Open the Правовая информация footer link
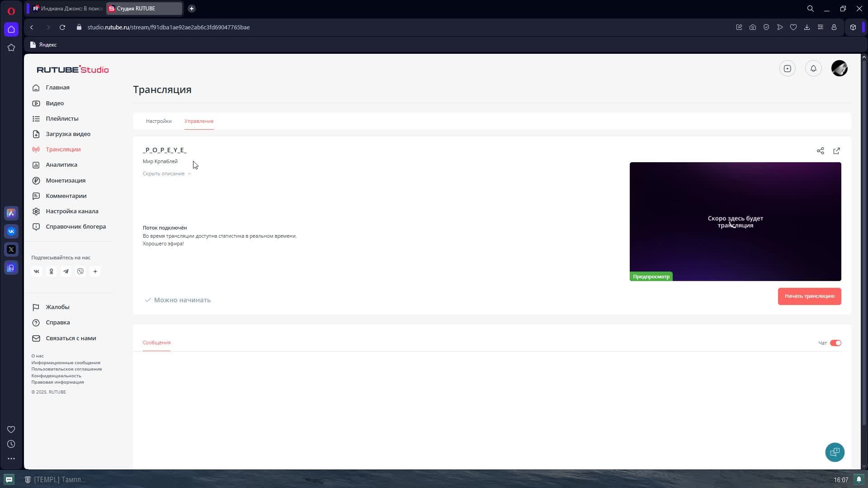Screen dimensions: 868x488 tap(57, 382)
